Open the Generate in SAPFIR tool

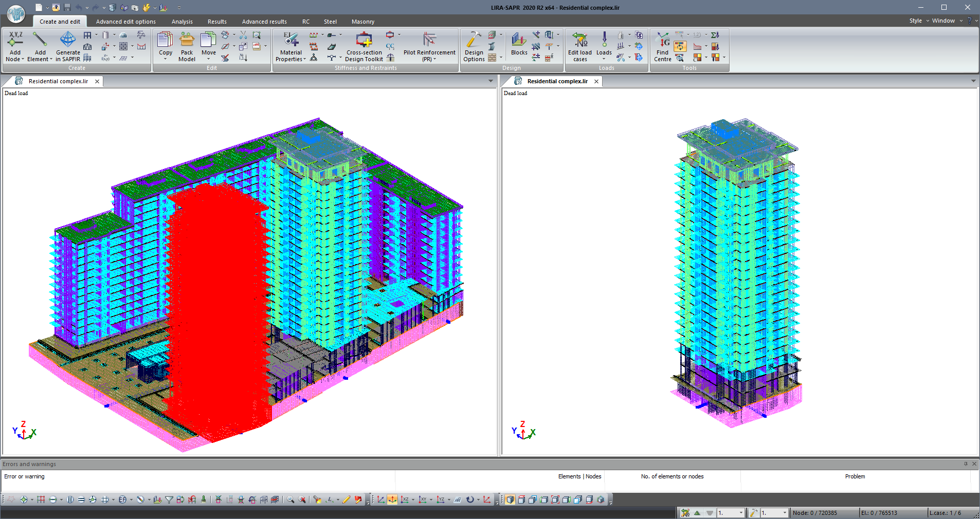point(67,46)
